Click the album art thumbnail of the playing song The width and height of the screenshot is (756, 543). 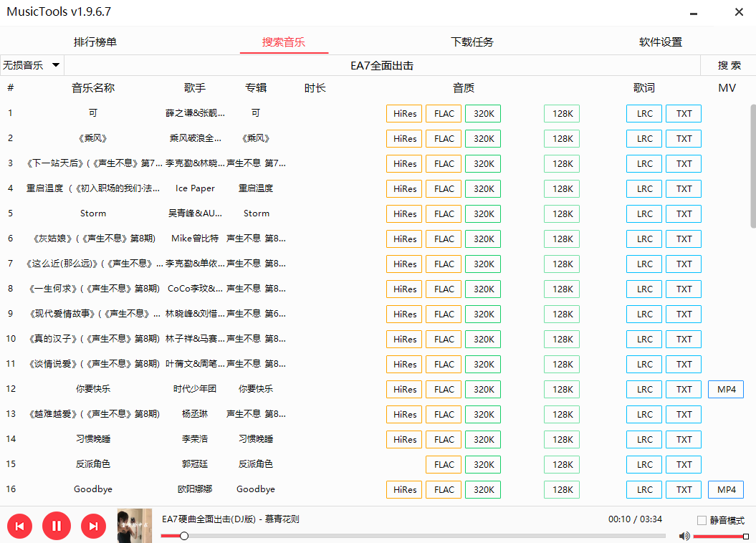point(134,526)
